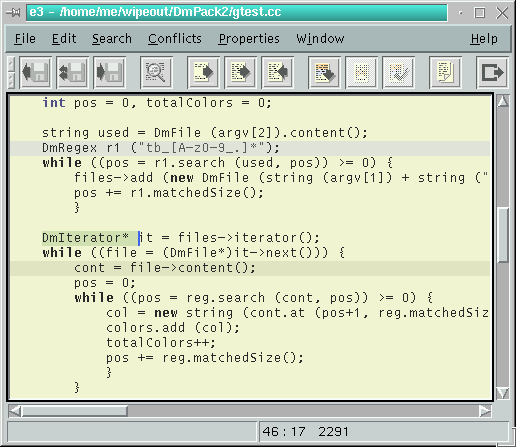This screenshot has width=516, height=447.
Task: Toggle the checkmark resolve-conflict toolbar button
Action: click(399, 72)
